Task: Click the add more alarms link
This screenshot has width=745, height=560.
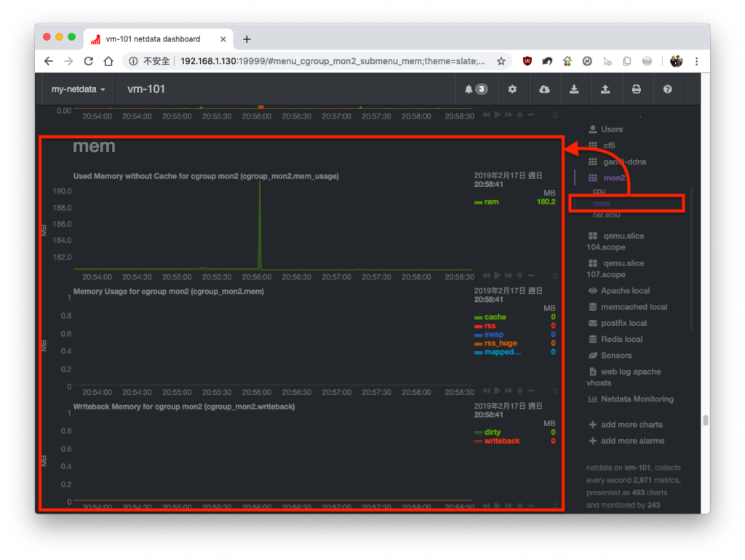Action: [626, 441]
